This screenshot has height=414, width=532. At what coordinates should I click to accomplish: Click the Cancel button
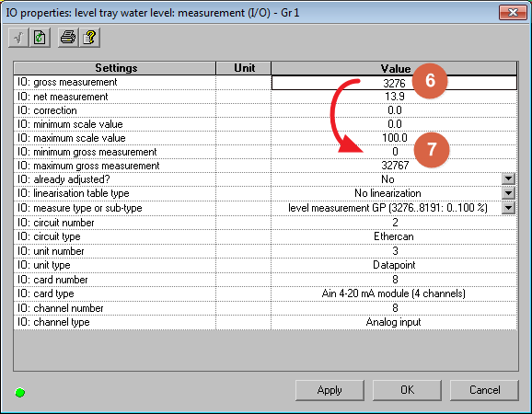[484, 390]
